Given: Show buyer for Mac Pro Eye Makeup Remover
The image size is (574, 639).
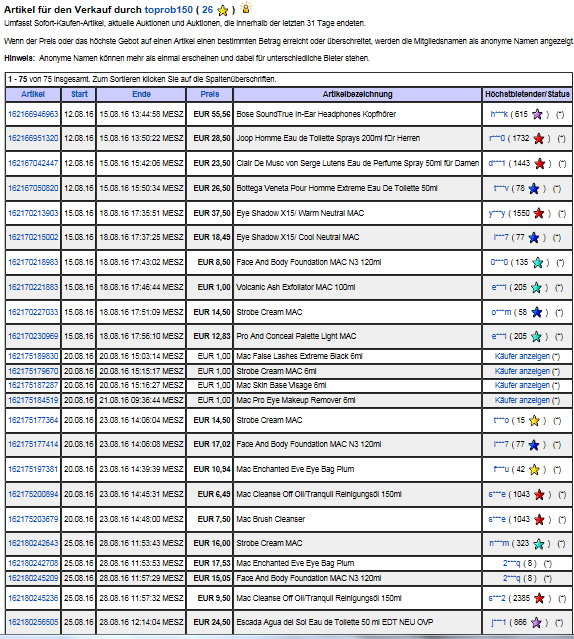Looking at the screenshot, I should 522,400.
